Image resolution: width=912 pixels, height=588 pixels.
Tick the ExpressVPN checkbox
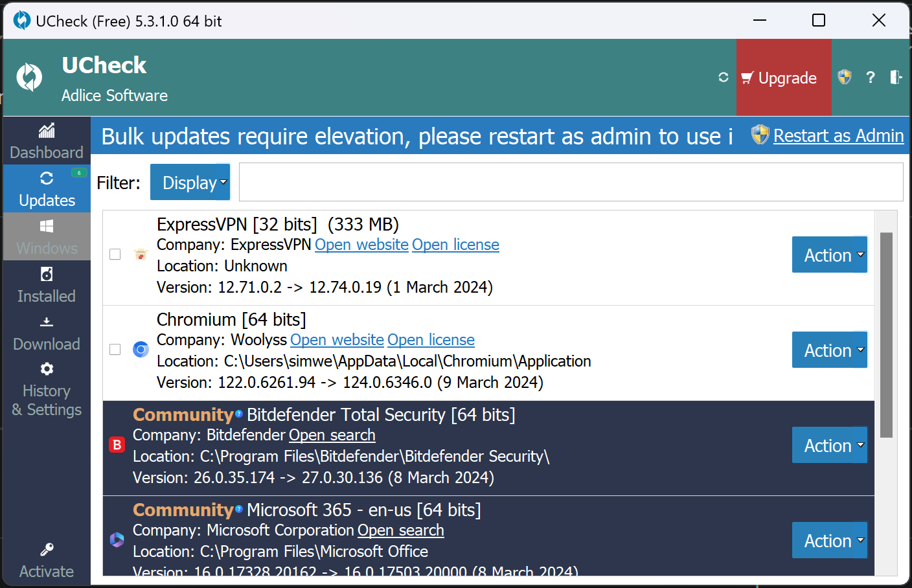click(x=115, y=254)
